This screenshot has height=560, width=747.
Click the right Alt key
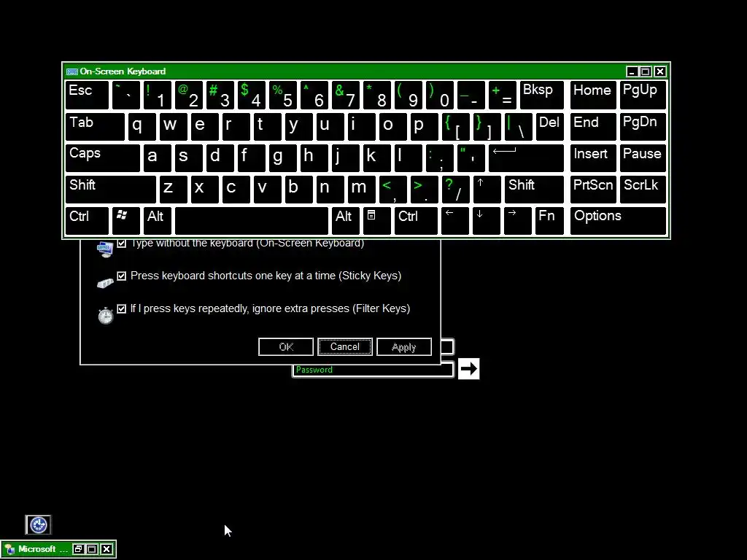tap(345, 220)
